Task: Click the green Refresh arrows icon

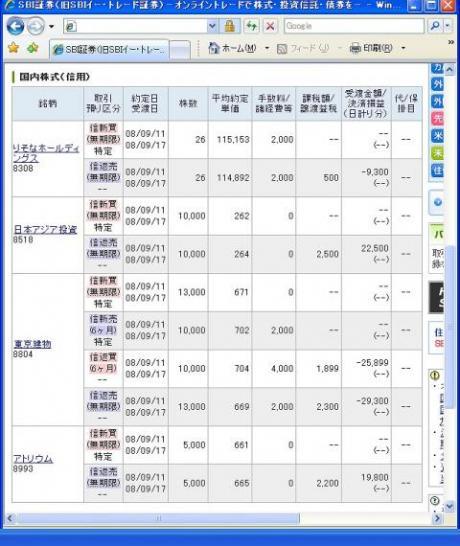Action: (x=251, y=26)
